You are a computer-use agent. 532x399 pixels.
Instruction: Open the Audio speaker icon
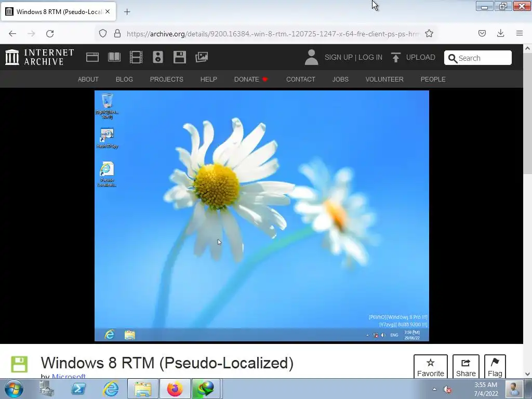tap(158, 57)
